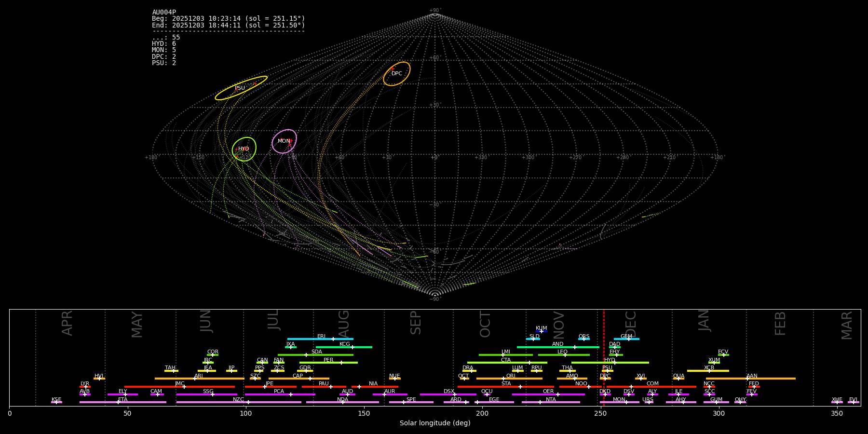The height and width of the screenshot is (434, 868).
Task: Click the URS shower label in the timeline
Action: pyautogui.click(x=648, y=400)
